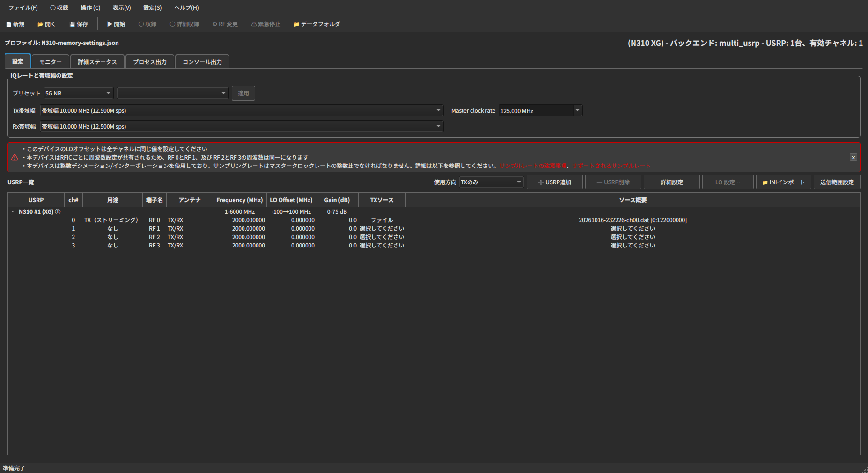This screenshot has height=473, width=868.
Task: Dismiss the red warning banner
Action: 853,158
